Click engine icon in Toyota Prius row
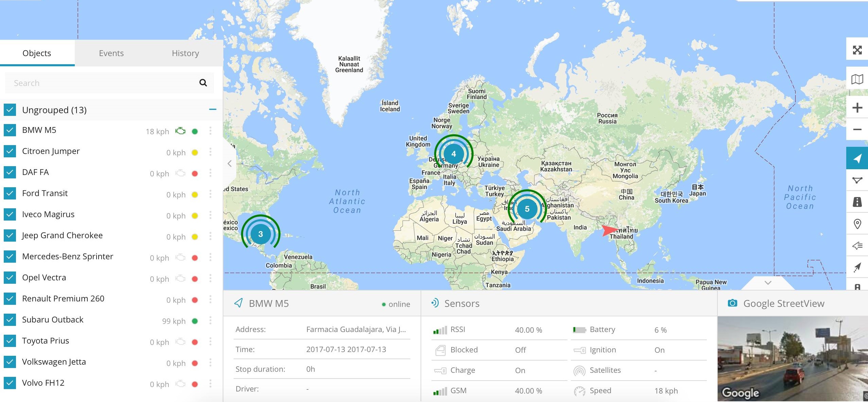 point(180,342)
